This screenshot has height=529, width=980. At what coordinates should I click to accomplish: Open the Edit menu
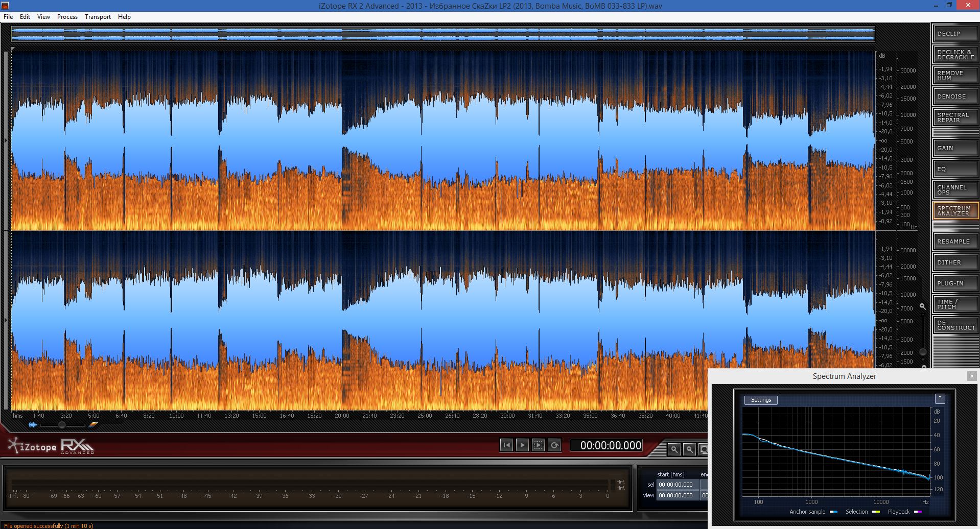point(25,17)
